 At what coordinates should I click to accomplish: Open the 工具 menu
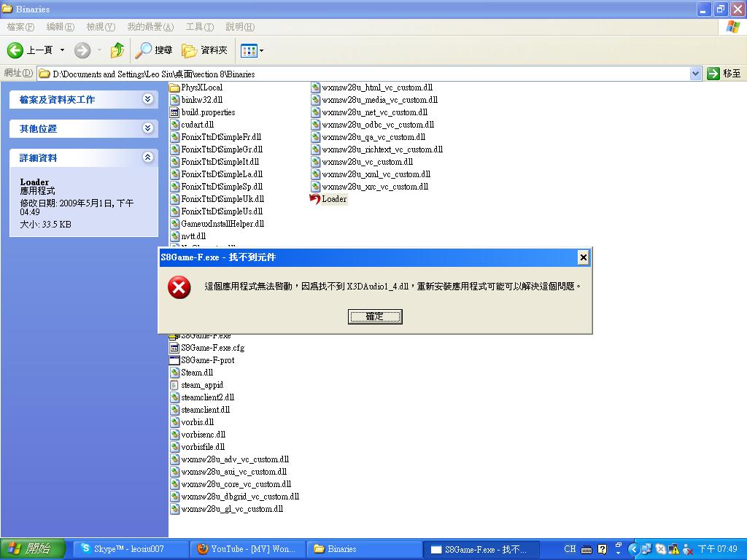(199, 27)
